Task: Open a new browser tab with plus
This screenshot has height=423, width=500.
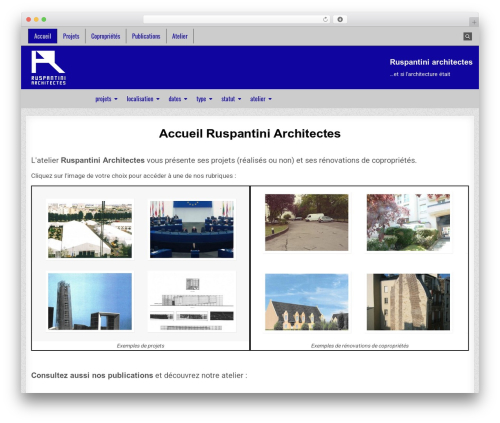Action: (x=474, y=22)
